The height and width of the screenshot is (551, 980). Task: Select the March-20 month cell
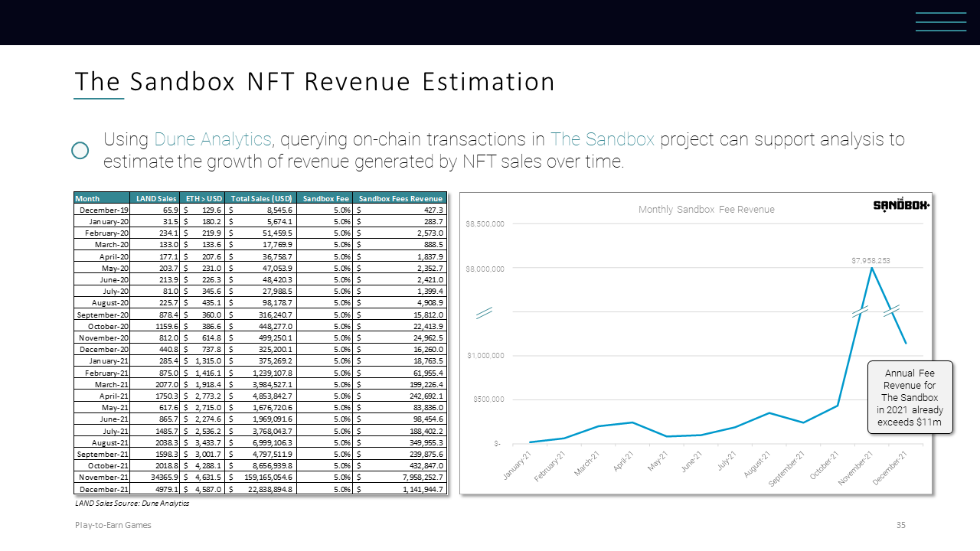pos(101,245)
